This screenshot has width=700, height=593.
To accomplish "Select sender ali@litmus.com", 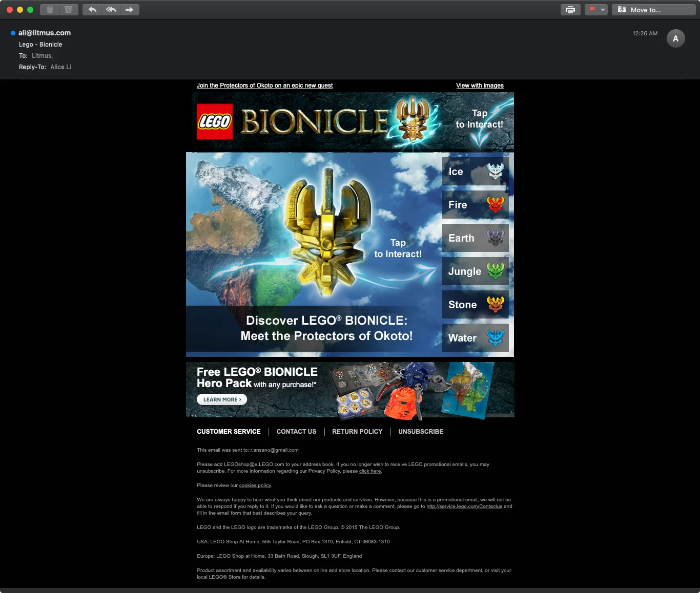I will [x=45, y=33].
